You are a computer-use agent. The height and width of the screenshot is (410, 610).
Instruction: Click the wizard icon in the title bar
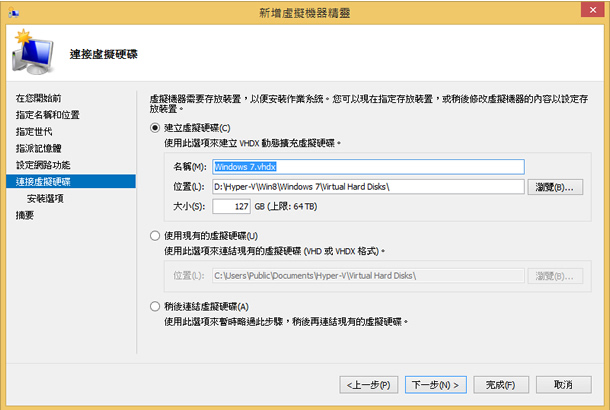[x=14, y=13]
